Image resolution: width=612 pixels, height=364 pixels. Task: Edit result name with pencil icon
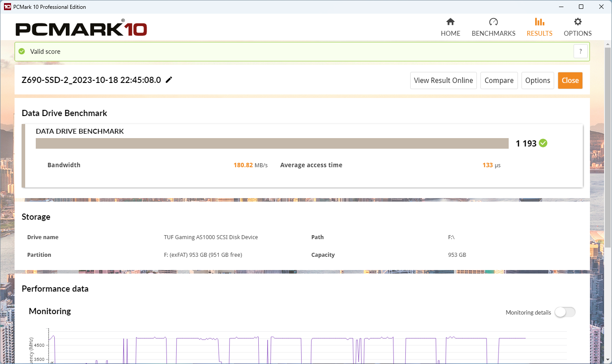tap(169, 80)
